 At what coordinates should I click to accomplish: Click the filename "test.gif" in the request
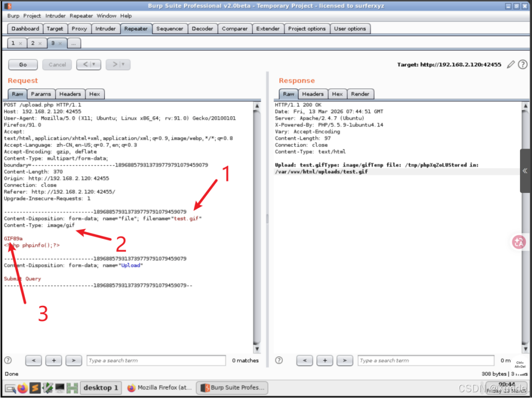186,218
